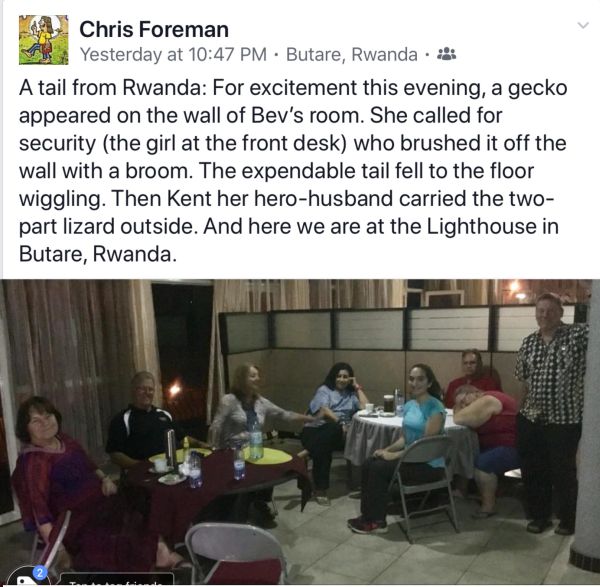Click the blue '2' tag count badge
The height and width of the screenshot is (587, 600).
click(x=39, y=571)
